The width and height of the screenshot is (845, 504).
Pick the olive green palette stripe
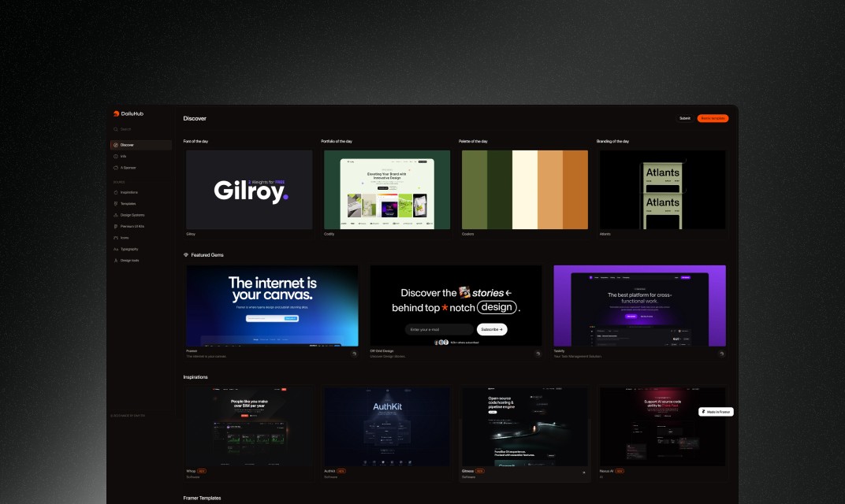(475, 190)
